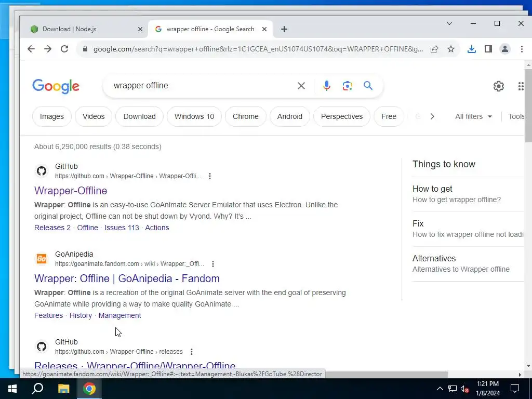This screenshot has width=532, height=399.
Task: Open the Windows Start menu
Action: point(12,389)
